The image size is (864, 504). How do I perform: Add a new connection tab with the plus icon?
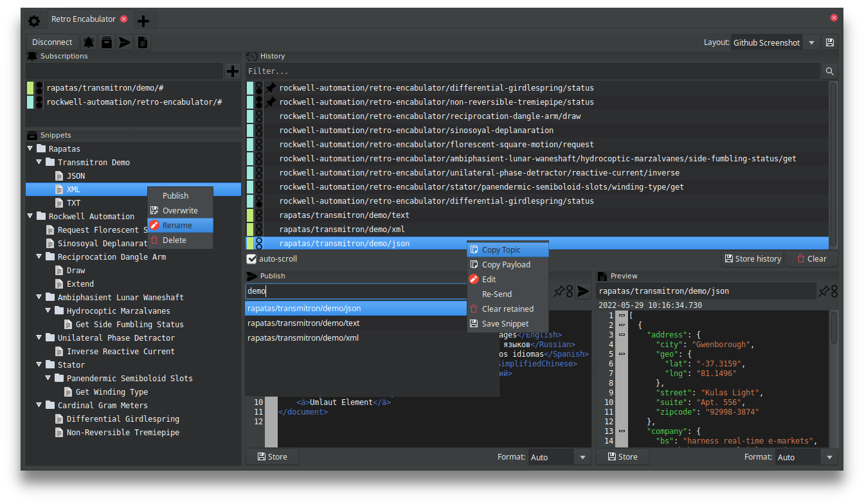point(143,21)
